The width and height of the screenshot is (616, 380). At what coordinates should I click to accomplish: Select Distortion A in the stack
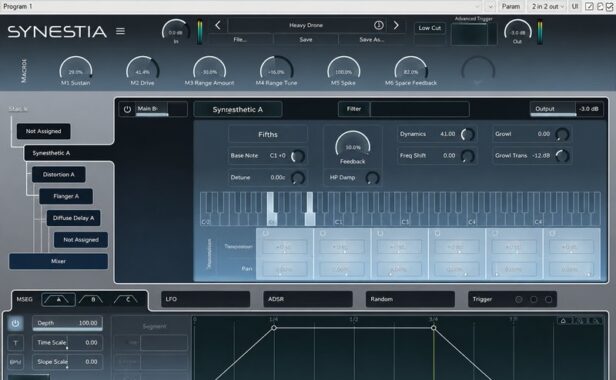tap(59, 174)
